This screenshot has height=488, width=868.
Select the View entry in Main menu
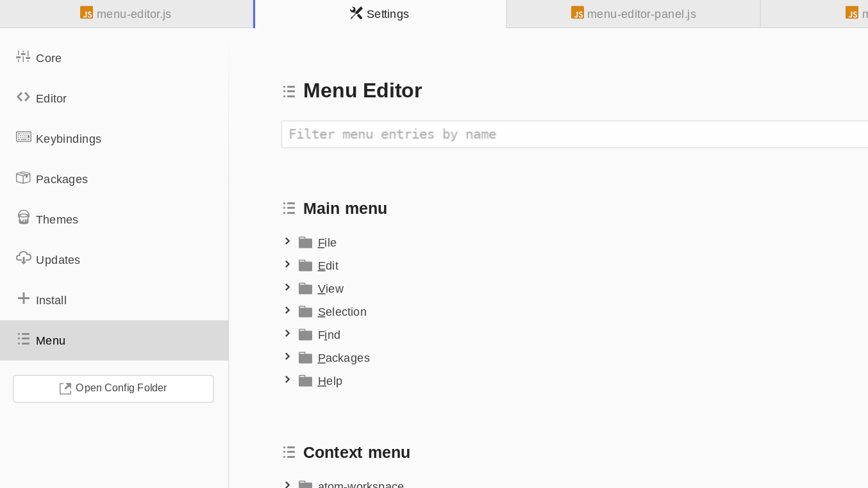pyautogui.click(x=331, y=289)
